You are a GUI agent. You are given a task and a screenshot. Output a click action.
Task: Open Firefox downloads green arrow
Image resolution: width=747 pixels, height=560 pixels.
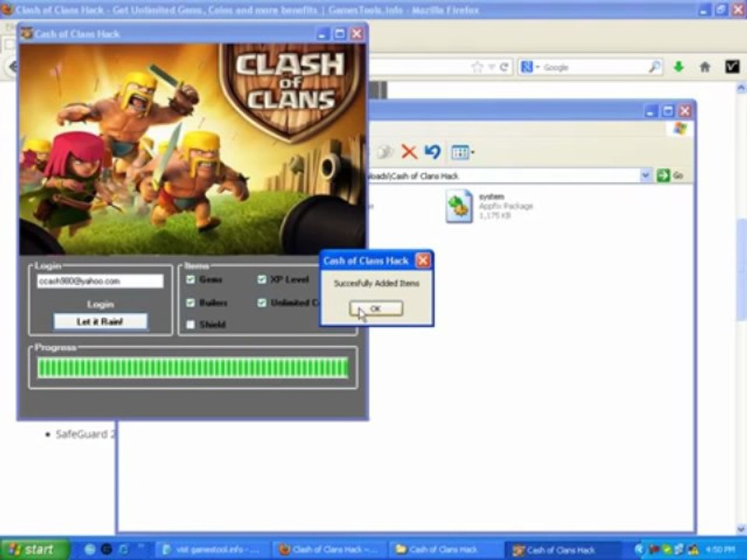point(679,67)
